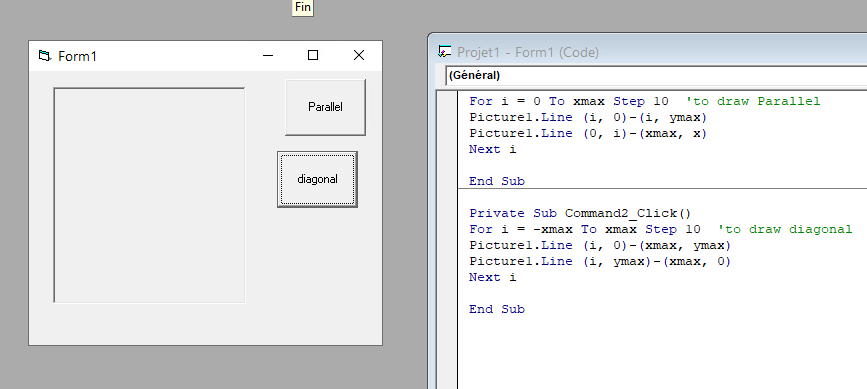Click the line Picture1.Line (i, 0)-(i, ymax)
The height and width of the screenshot is (389, 867).
point(588,118)
